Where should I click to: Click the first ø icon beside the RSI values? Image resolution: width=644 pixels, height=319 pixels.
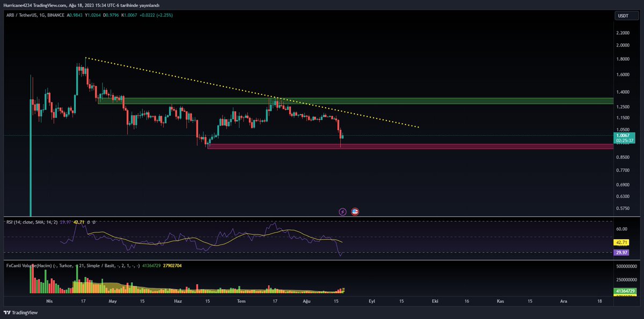88,222
